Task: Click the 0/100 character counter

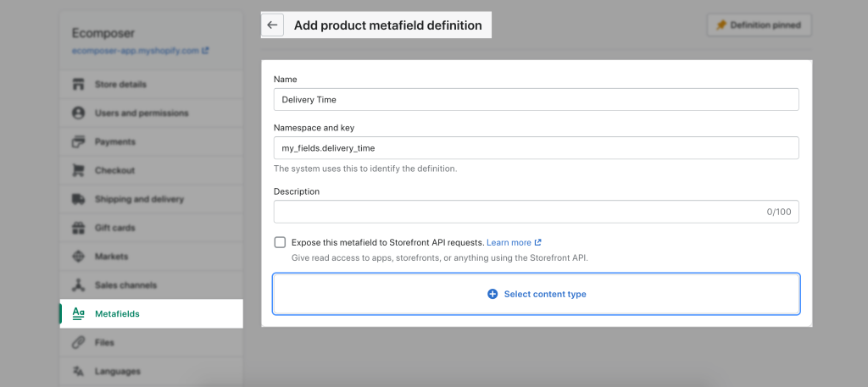Action: click(779, 212)
